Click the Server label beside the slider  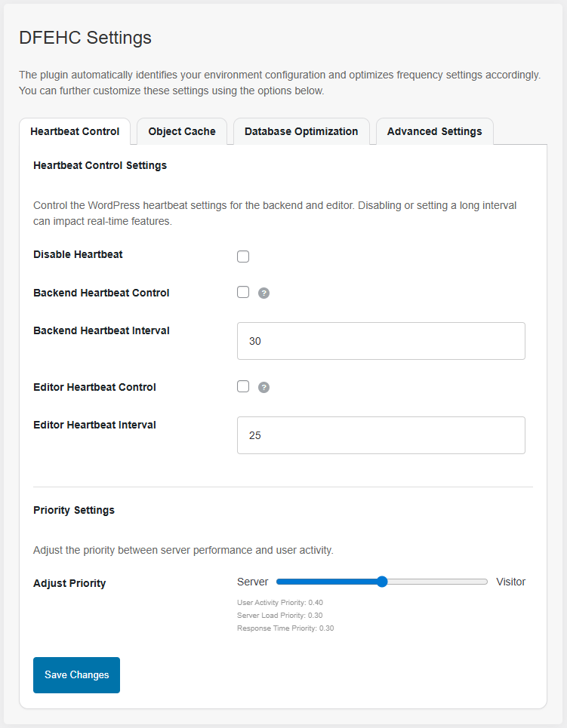coord(253,582)
